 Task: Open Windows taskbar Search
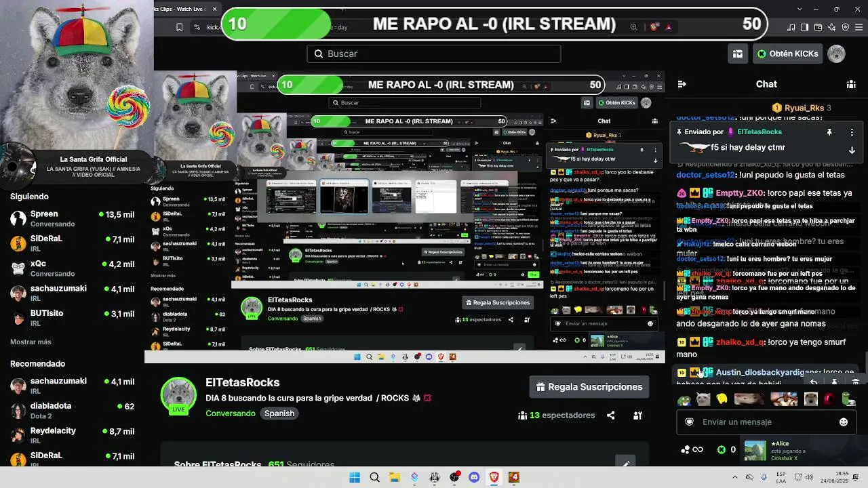374,477
